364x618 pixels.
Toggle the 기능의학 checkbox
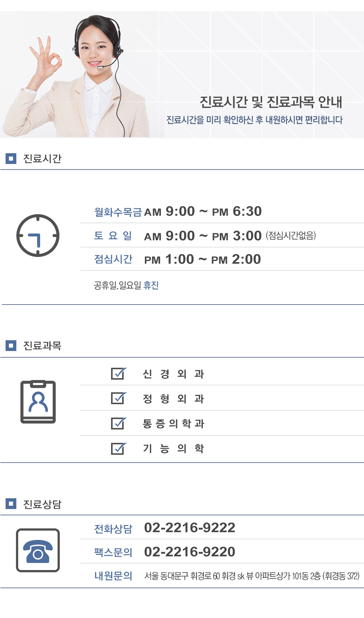pos(118,448)
